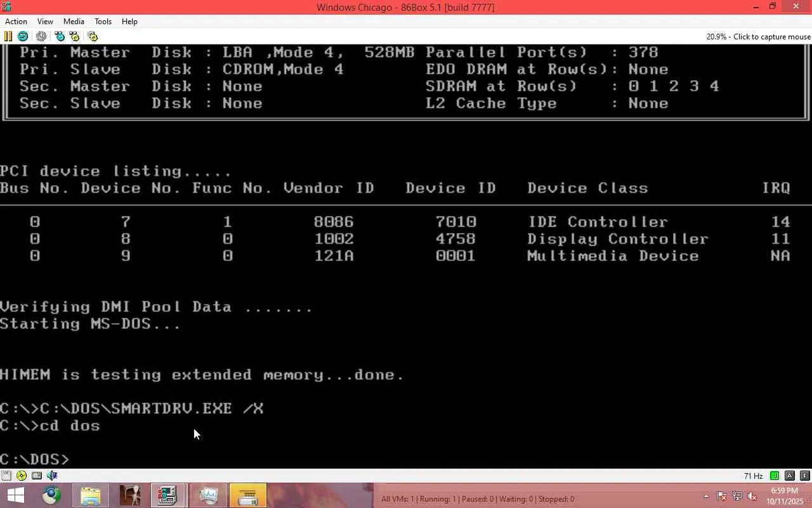Click the 'PCI device listing.....' heading

116,171
